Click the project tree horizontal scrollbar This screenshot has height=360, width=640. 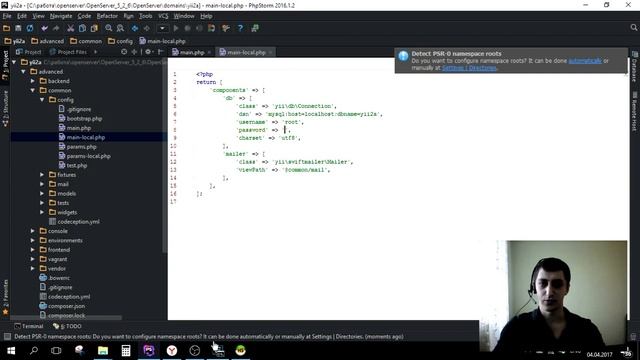(66, 318)
